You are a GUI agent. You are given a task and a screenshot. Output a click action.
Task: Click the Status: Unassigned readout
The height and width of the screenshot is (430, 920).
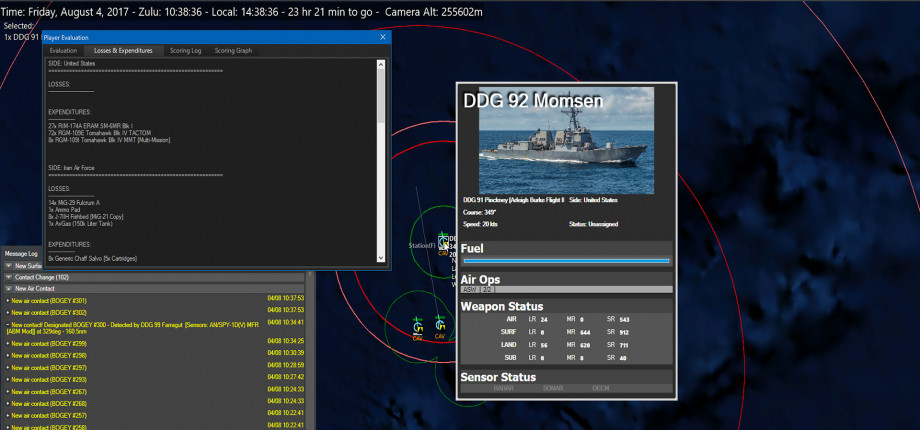tap(593, 224)
